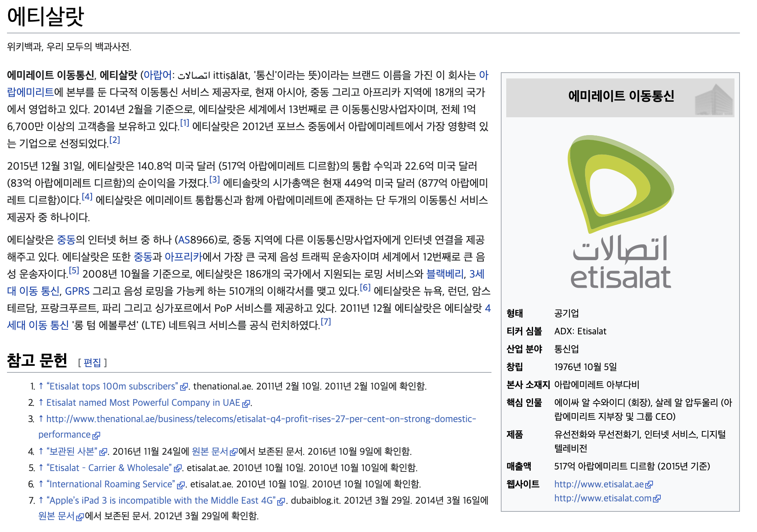Jump to footnote [7] citation
The image size is (757, 532).
326,322
